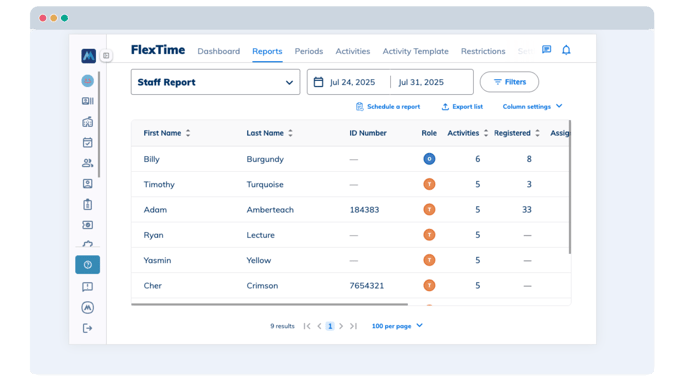688x387 pixels.
Task: Switch to the Dashboard tab
Action: tap(219, 51)
